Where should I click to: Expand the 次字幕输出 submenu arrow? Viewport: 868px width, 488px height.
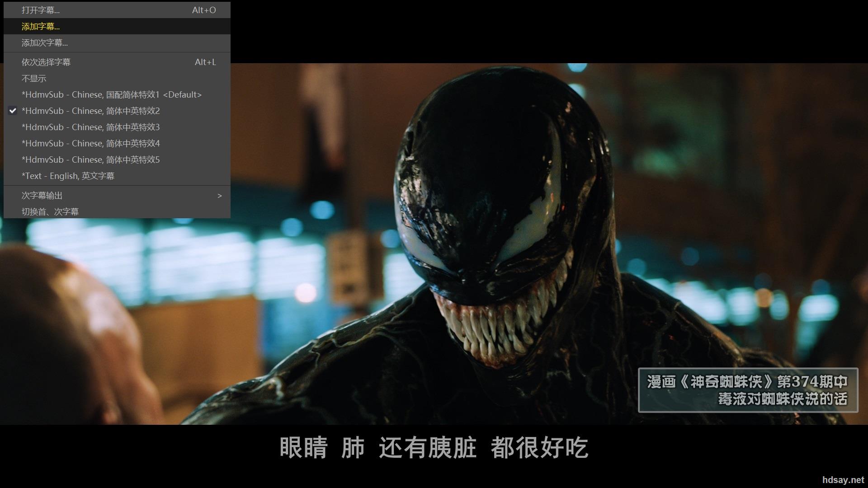click(220, 196)
